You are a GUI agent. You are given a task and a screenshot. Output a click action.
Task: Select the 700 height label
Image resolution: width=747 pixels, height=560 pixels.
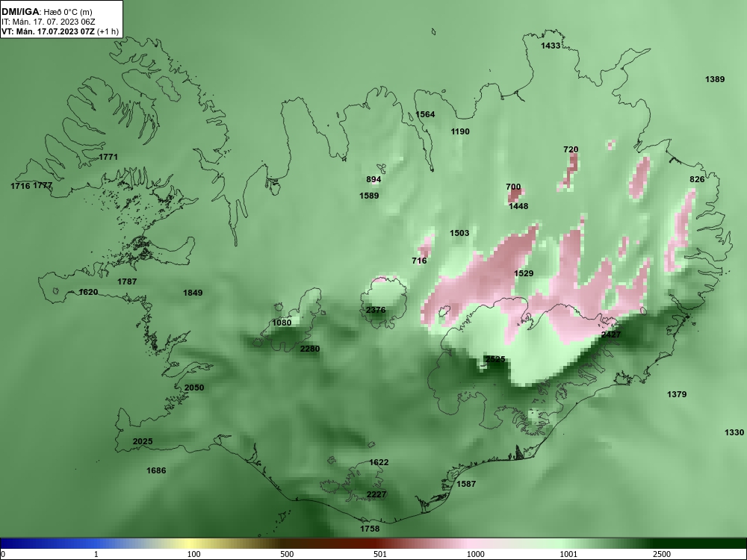pos(513,187)
